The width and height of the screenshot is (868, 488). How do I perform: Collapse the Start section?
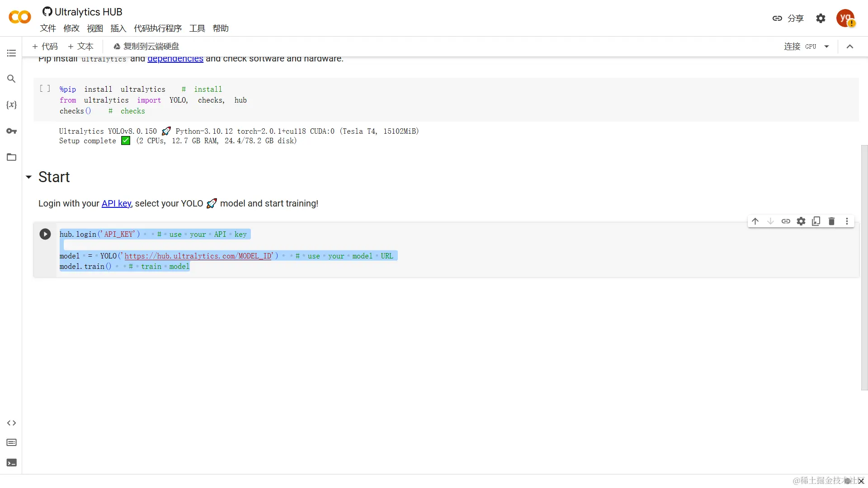[x=28, y=177]
